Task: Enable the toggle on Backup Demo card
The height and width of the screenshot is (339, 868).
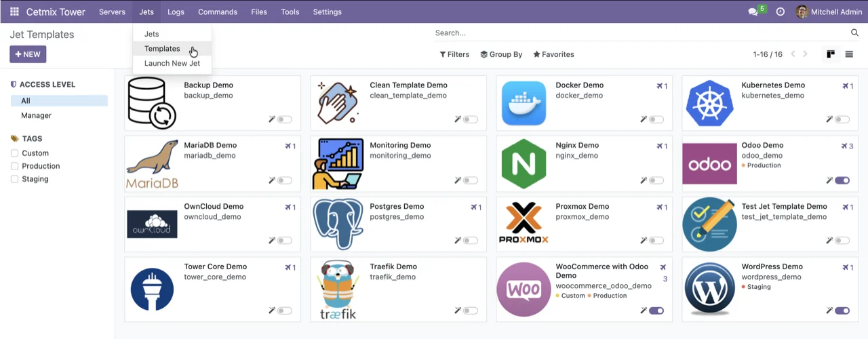Action: coord(285,119)
